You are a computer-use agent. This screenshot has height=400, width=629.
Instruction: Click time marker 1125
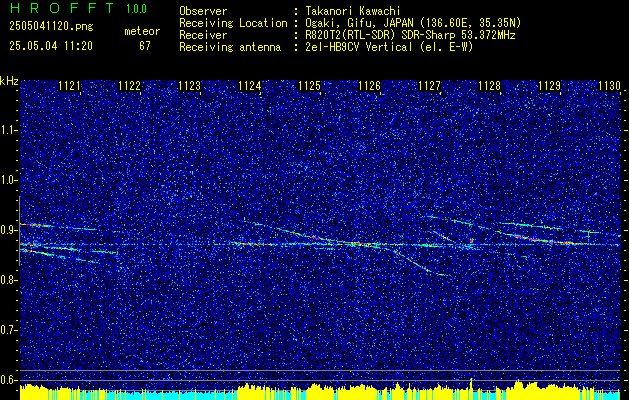310,86
